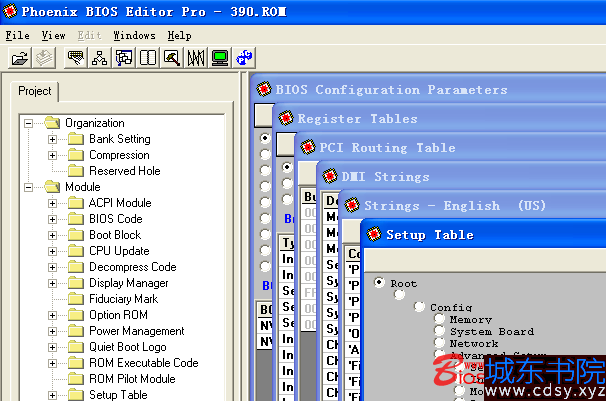Expand the Decompress Code node
Viewport: 606px width, 401px height.
click(x=52, y=267)
